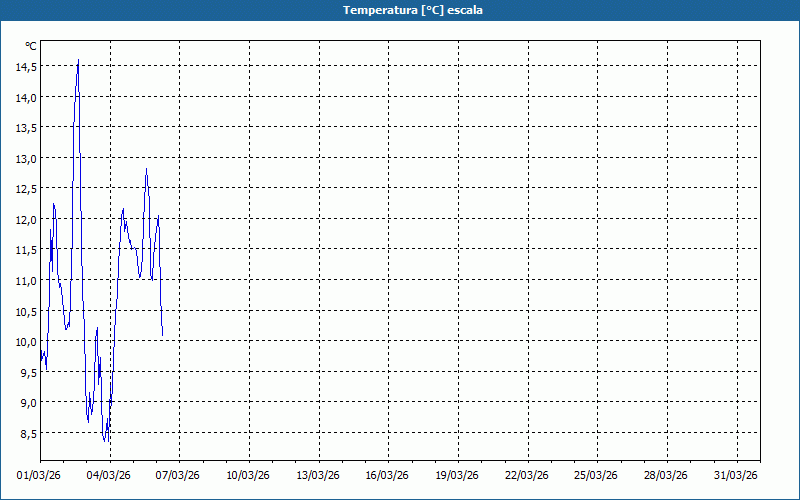The width and height of the screenshot is (800, 500).
Task: Click the 14,0 y-axis label
Action: click(26, 97)
